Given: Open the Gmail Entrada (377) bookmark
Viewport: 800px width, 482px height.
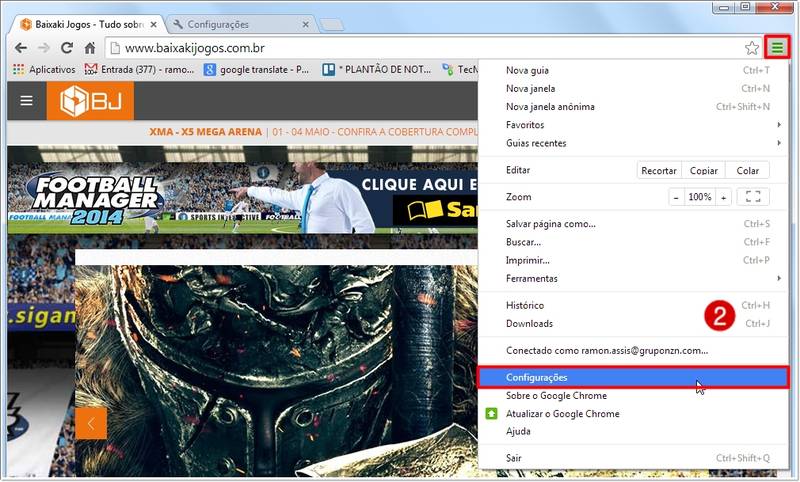Looking at the screenshot, I should pos(139,69).
